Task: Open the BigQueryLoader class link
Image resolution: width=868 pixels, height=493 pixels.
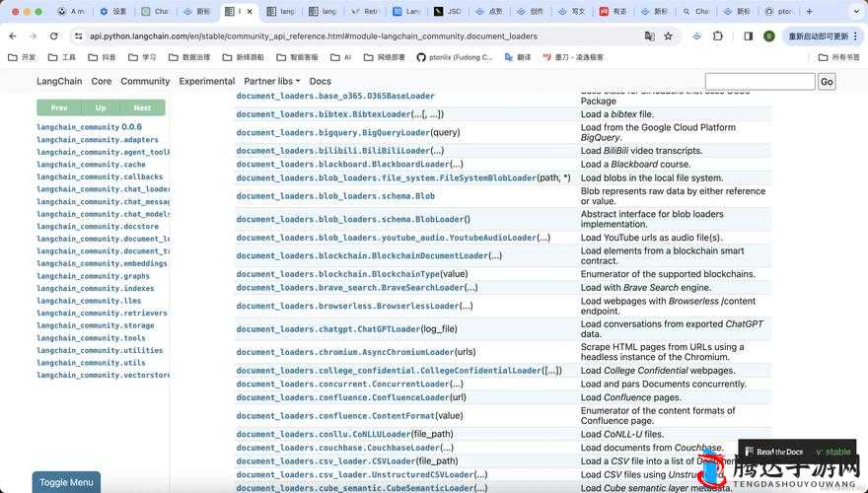Action: point(333,133)
